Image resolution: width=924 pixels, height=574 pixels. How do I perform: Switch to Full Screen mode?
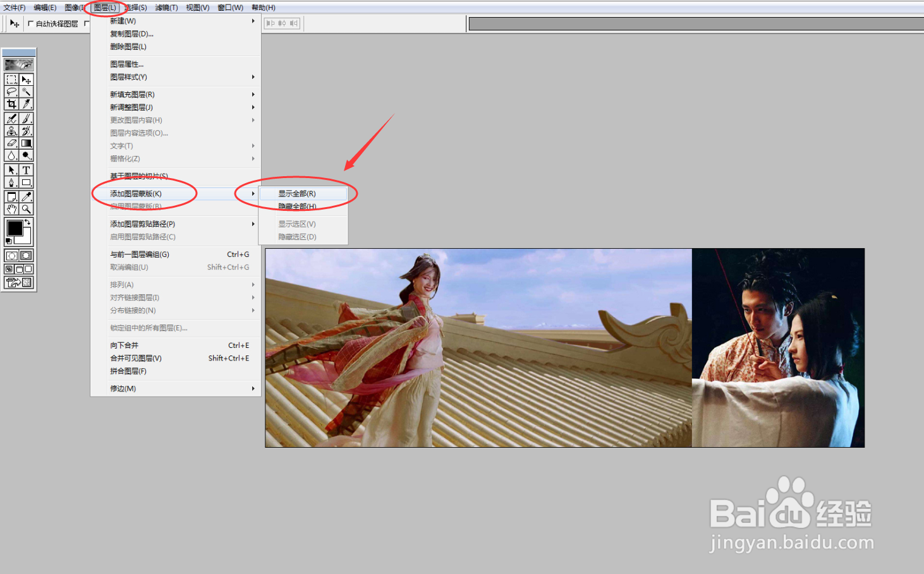pyautogui.click(x=28, y=269)
